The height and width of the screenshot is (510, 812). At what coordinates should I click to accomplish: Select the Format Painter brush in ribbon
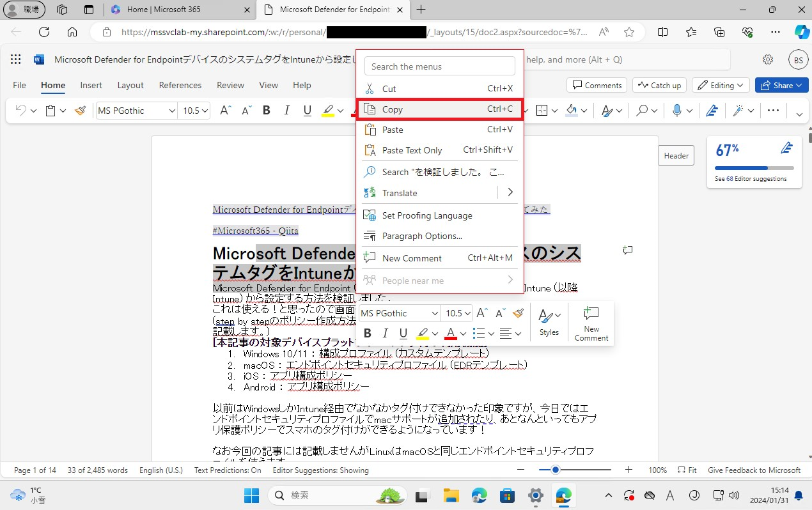pyautogui.click(x=80, y=111)
